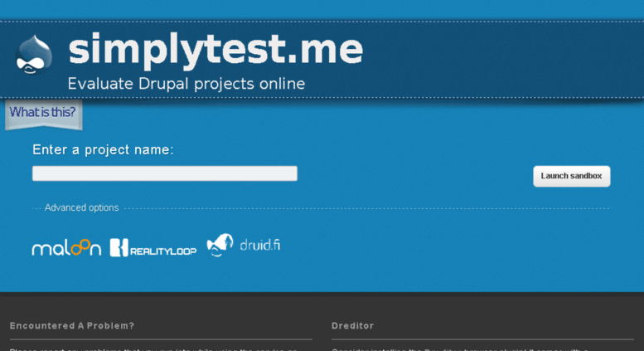Viewport: 644px width, 351px height.
Task: Click the 'Encountered A Problem?' heading
Action: [x=72, y=326]
